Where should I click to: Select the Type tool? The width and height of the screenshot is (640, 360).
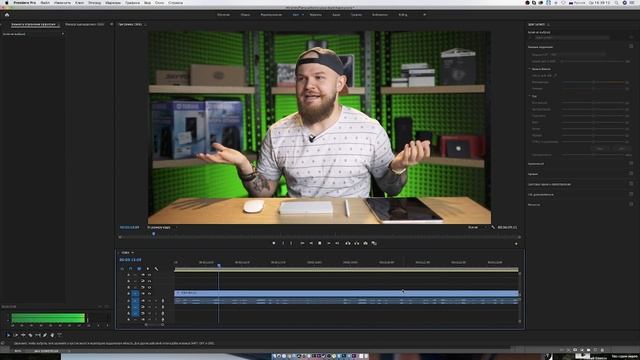click(60, 335)
